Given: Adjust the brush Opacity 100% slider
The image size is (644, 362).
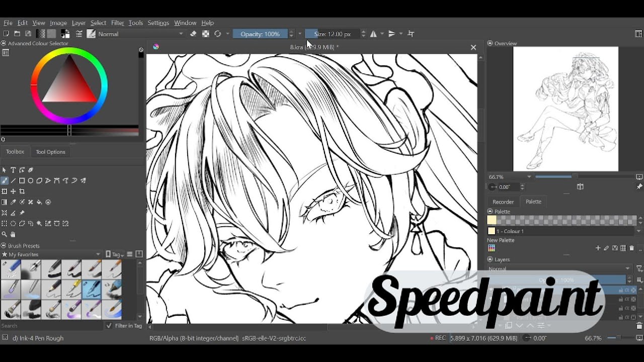Looking at the screenshot, I should (x=260, y=34).
